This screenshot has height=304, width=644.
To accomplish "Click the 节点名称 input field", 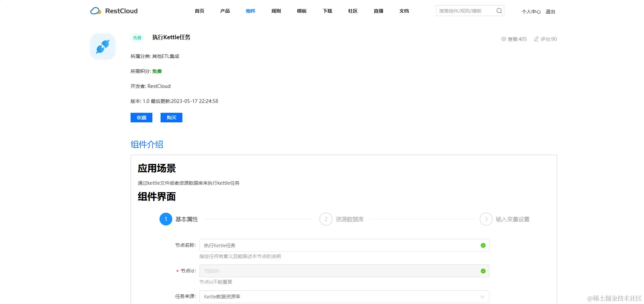I will [x=344, y=245].
